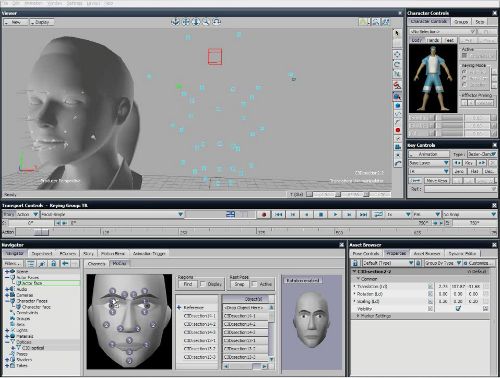Play the animation forward
500x378 pixels.
[x=335, y=214]
